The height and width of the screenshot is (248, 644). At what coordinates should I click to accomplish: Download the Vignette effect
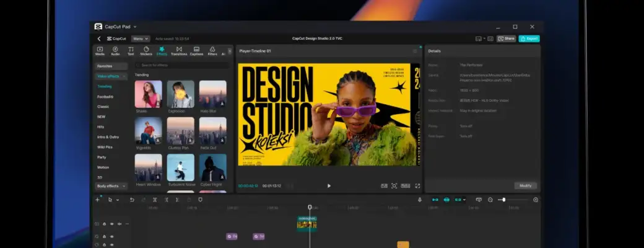coord(158,140)
